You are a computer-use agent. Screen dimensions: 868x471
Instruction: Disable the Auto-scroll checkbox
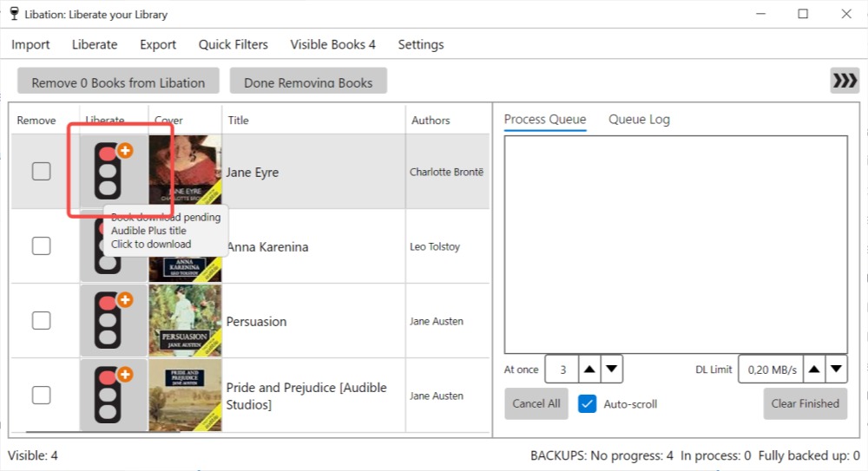[587, 404]
